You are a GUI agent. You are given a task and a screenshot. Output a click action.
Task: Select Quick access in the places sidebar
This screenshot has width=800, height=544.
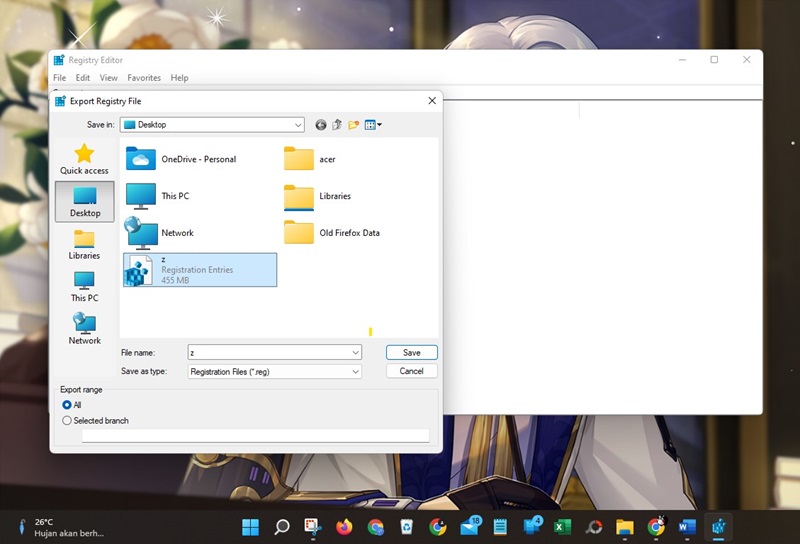(x=84, y=159)
